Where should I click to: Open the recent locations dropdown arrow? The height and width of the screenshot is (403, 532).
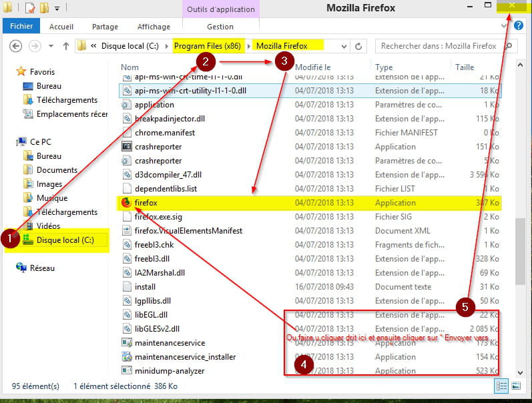pos(51,46)
